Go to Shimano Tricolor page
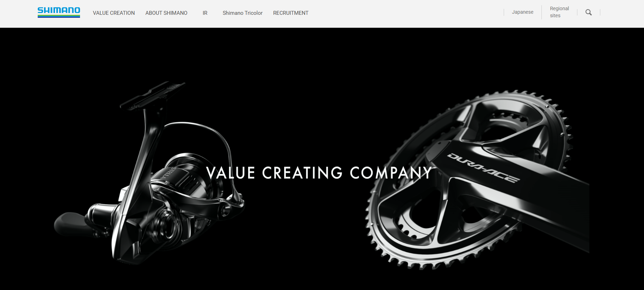This screenshot has width=644, height=290. 243,13
